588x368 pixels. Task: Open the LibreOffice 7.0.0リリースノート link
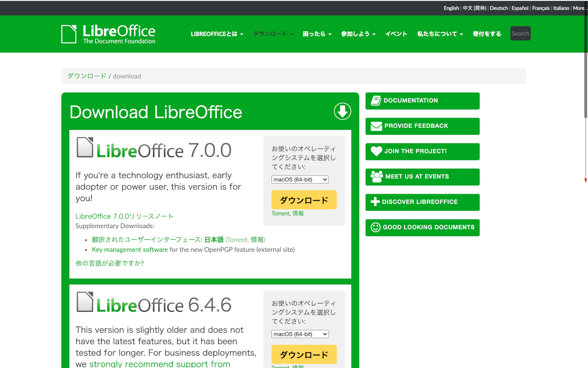pos(124,216)
